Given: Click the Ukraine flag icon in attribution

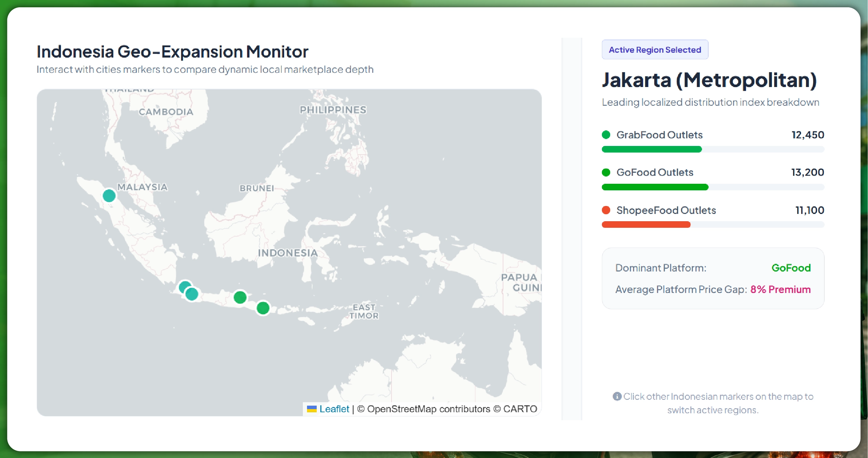Looking at the screenshot, I should pos(312,409).
